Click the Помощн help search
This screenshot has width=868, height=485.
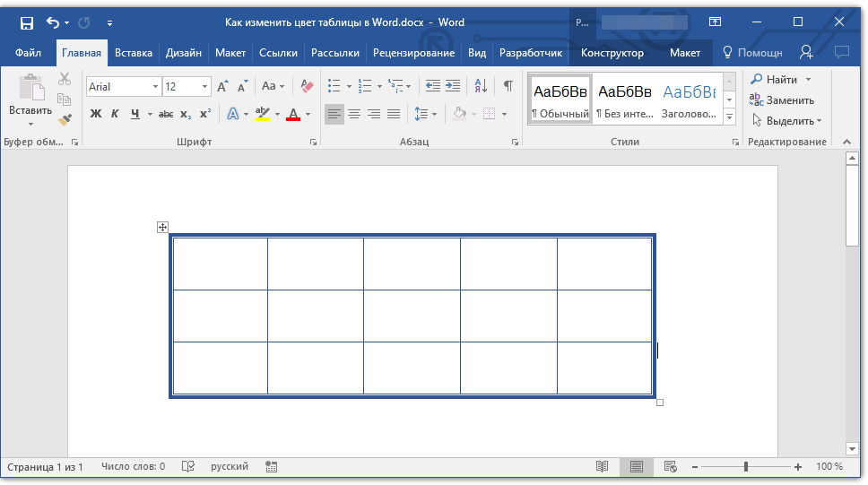click(x=753, y=53)
